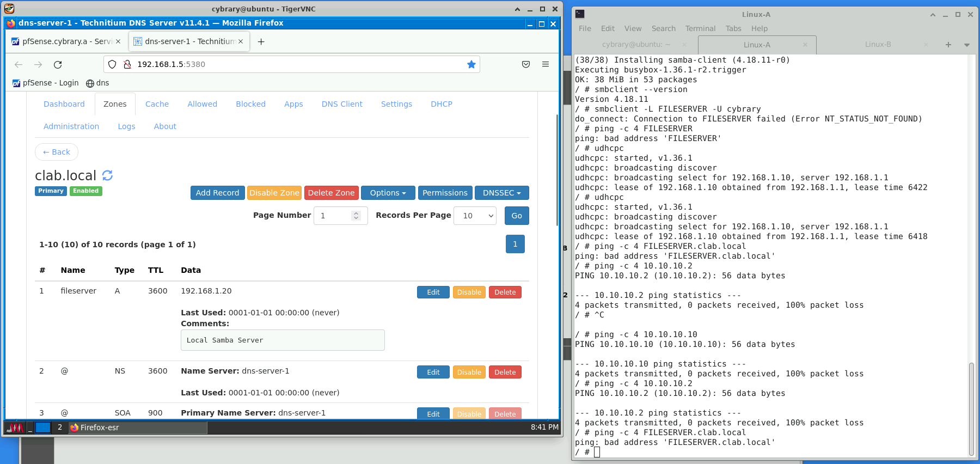Open terminal tab list dropdown arrow
980x464 pixels.
pos(967,45)
